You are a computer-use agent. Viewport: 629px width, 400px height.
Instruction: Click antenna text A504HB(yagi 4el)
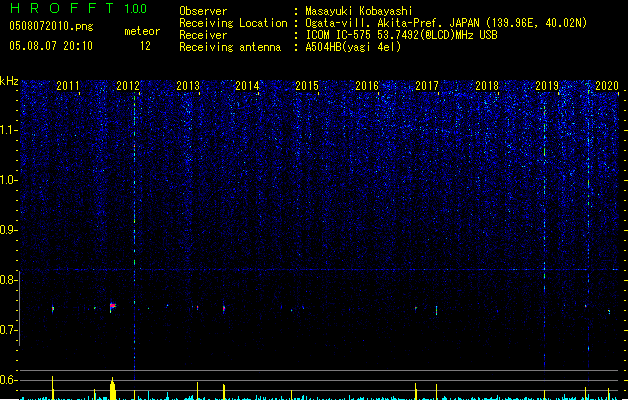(x=353, y=47)
